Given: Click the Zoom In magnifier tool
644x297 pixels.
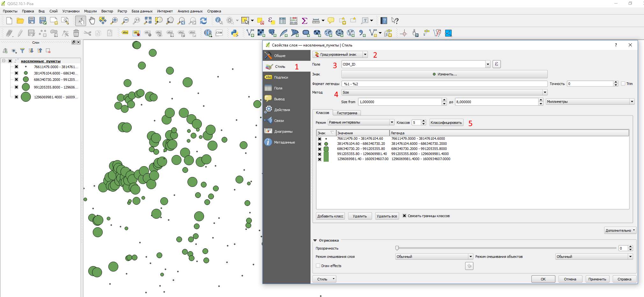Looking at the screenshot, I should (x=114, y=21).
